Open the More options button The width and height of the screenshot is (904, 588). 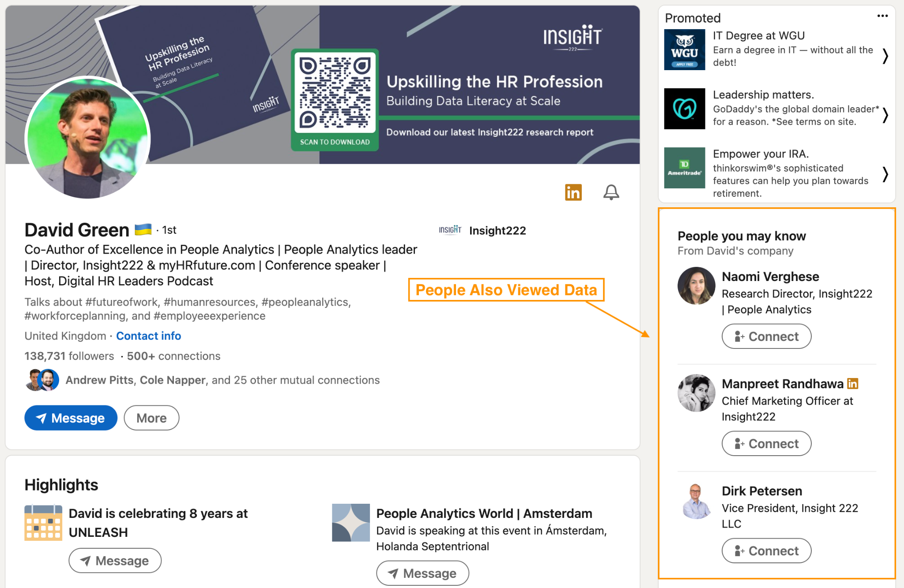pyautogui.click(x=151, y=418)
